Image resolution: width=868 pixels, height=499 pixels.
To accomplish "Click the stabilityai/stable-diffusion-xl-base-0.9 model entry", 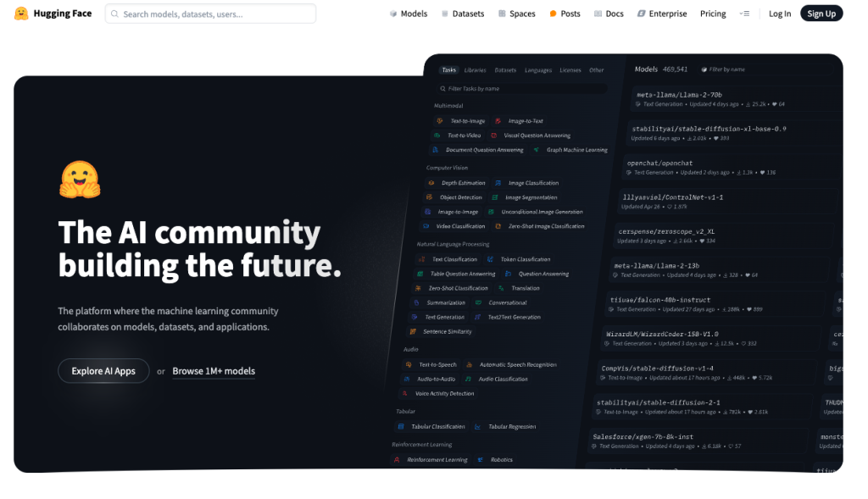I will tap(734, 133).
